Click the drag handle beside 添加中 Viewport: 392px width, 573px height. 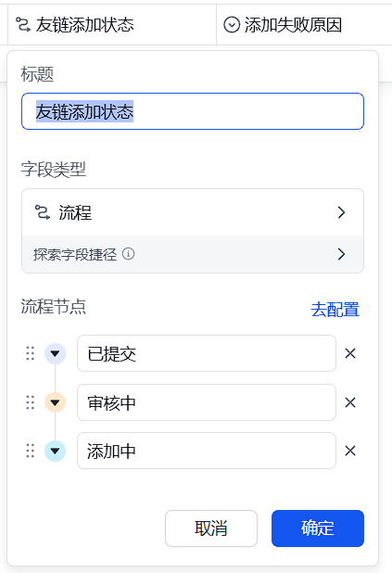(31, 451)
